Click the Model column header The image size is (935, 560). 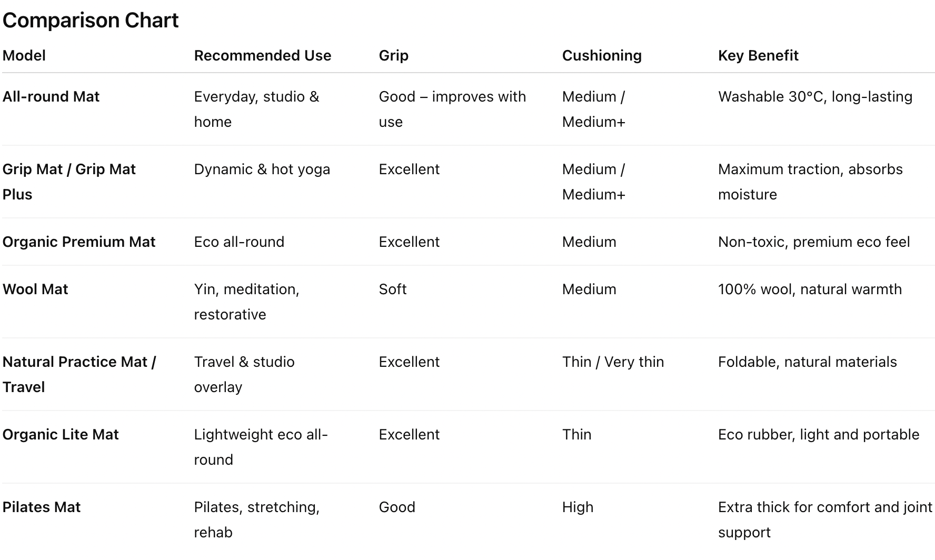tap(24, 55)
